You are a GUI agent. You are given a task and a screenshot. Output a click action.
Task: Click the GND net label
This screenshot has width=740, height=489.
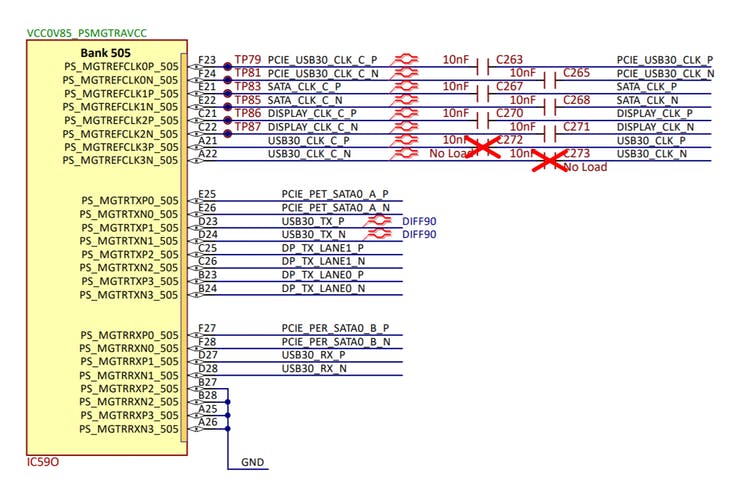point(253,464)
